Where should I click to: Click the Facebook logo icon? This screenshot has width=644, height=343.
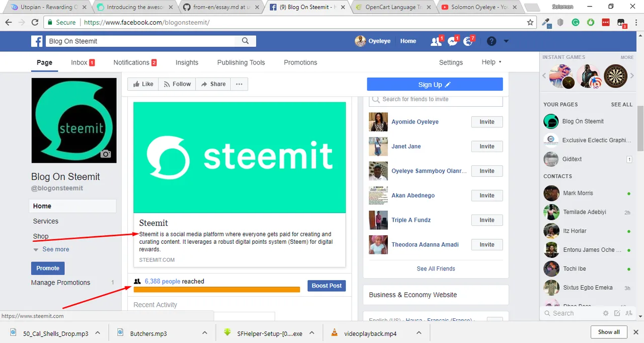(36, 41)
